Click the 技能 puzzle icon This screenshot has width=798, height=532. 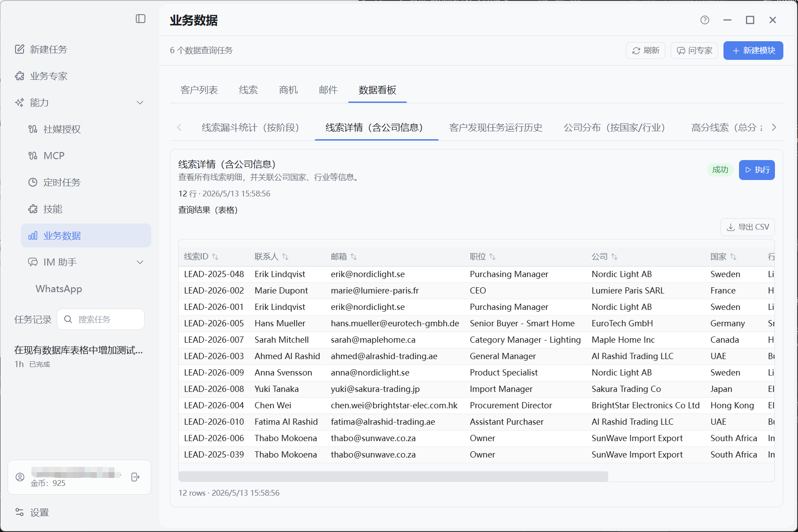coord(33,209)
